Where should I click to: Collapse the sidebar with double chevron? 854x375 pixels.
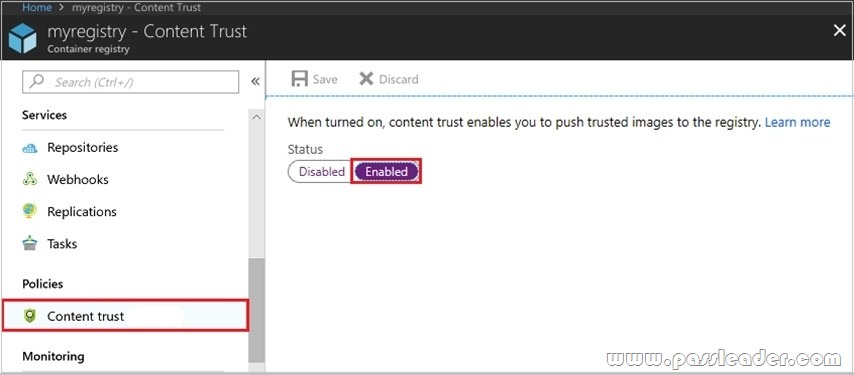255,82
